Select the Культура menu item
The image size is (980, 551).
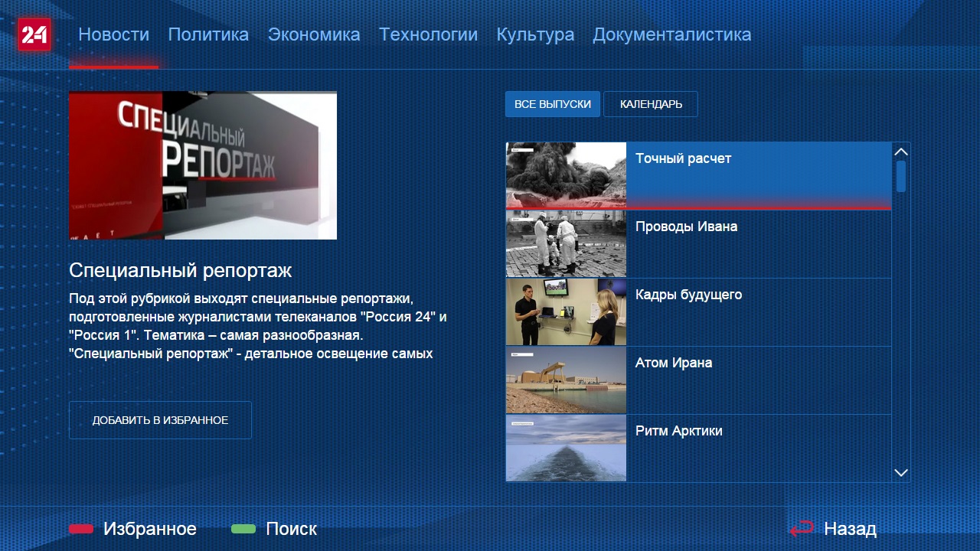pyautogui.click(x=535, y=34)
